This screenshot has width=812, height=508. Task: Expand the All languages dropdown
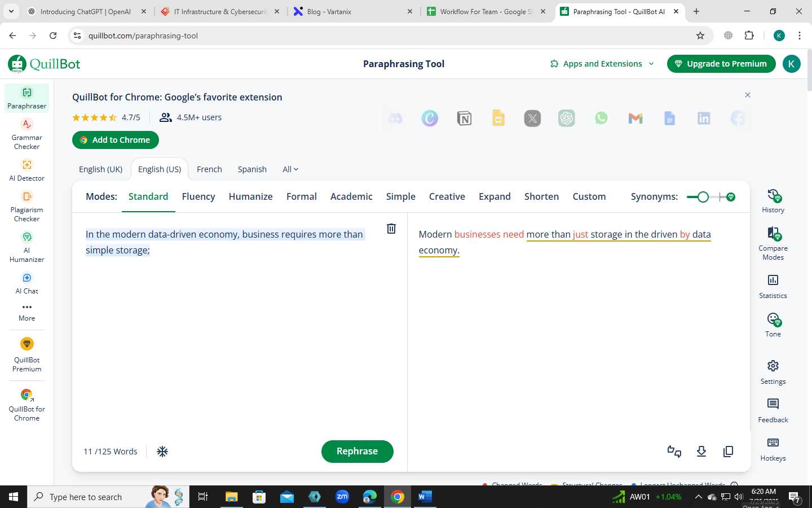click(290, 169)
